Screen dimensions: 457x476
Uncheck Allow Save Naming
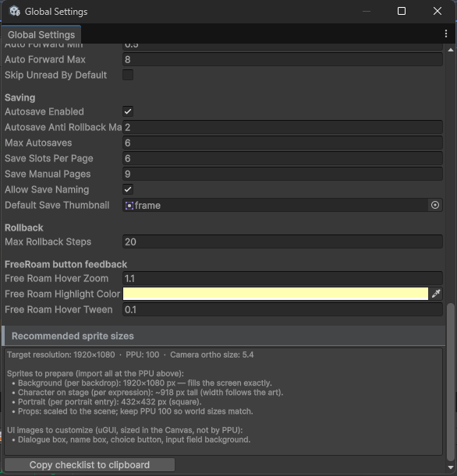click(128, 189)
